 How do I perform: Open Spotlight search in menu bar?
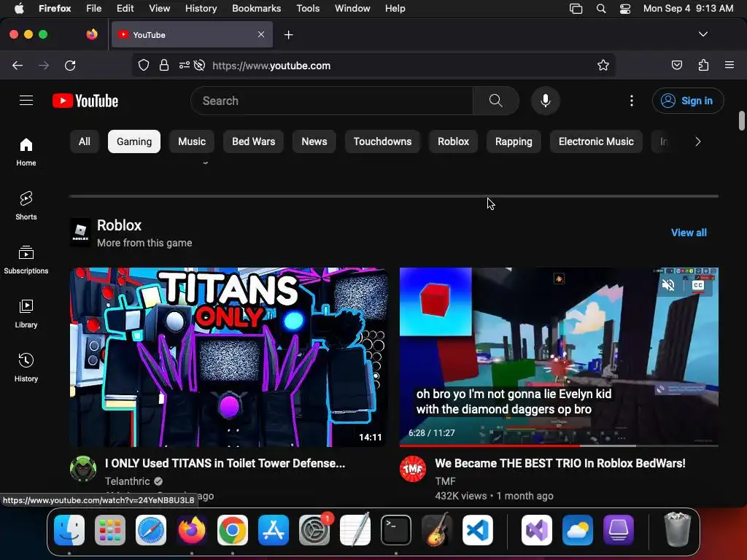point(601,9)
